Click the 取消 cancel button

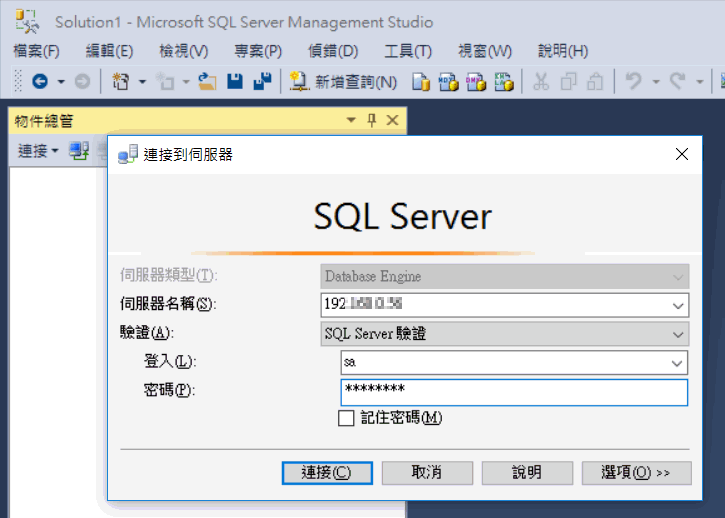pos(427,473)
